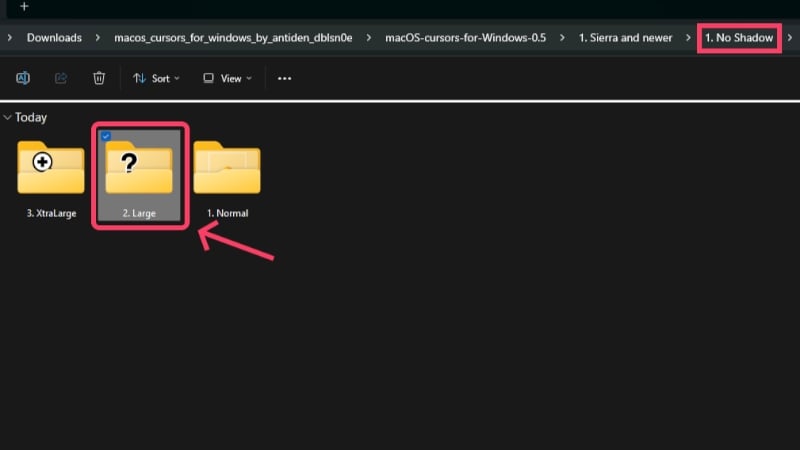
Task: Expand chevron before Downloads breadcrumb
Action: click(10, 37)
